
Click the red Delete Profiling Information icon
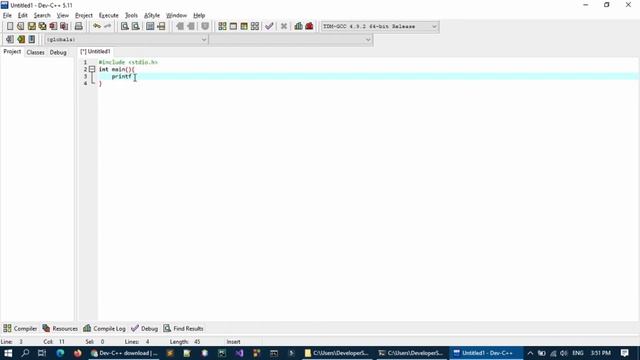coord(309,26)
